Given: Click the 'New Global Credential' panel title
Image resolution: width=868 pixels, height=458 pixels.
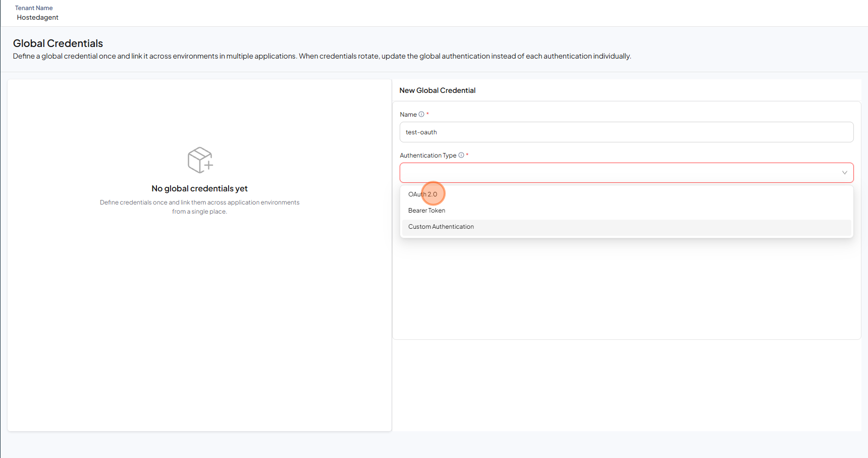Looking at the screenshot, I should coord(438,90).
